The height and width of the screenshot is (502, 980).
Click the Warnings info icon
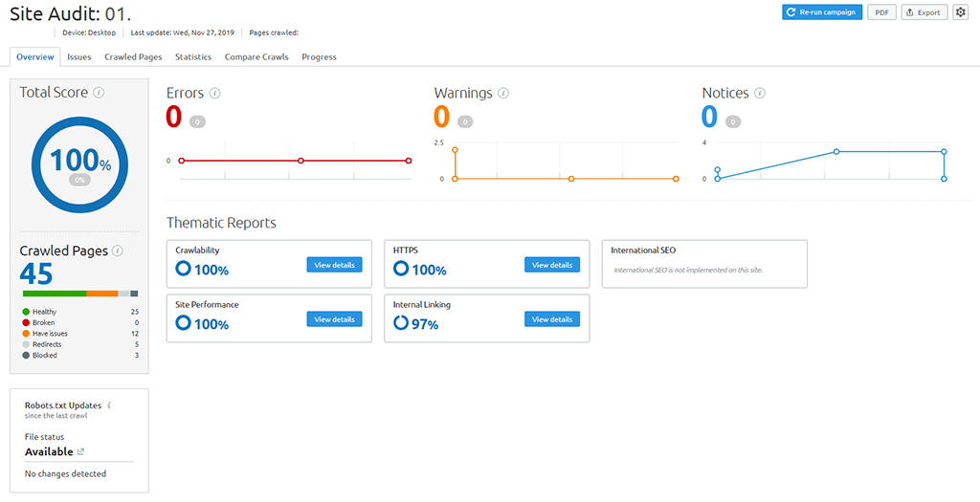(x=503, y=94)
